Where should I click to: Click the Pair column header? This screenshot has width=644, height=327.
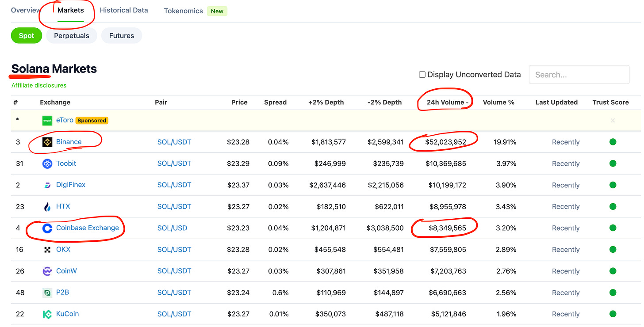tap(161, 102)
